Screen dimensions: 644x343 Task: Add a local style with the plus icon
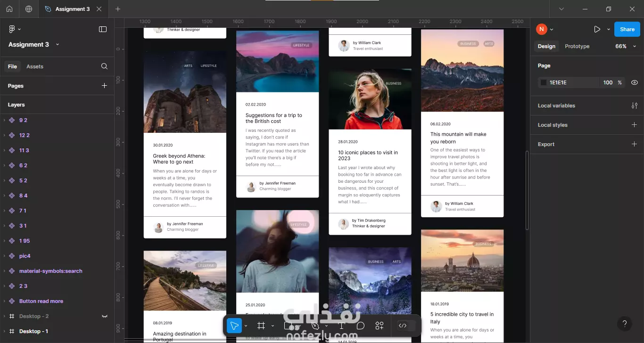[x=635, y=125]
